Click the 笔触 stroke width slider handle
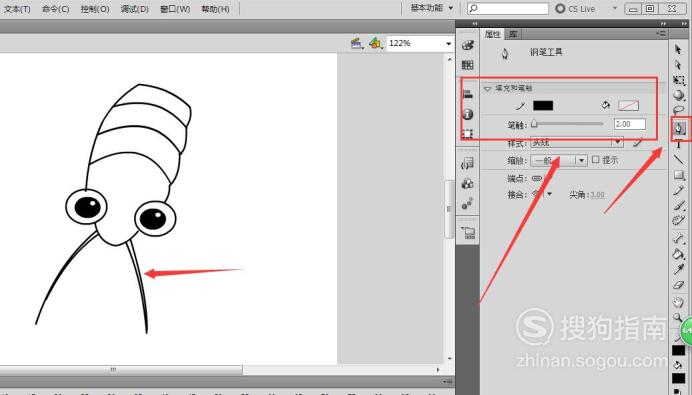This screenshot has height=395, width=692. [534, 124]
